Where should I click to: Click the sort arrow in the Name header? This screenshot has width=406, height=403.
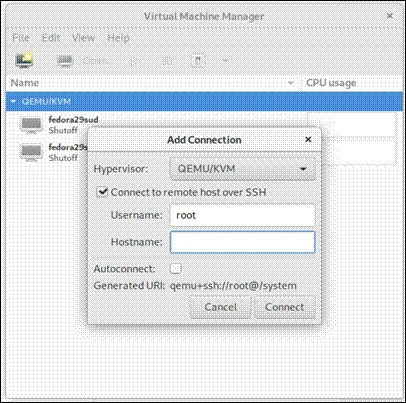(291, 83)
